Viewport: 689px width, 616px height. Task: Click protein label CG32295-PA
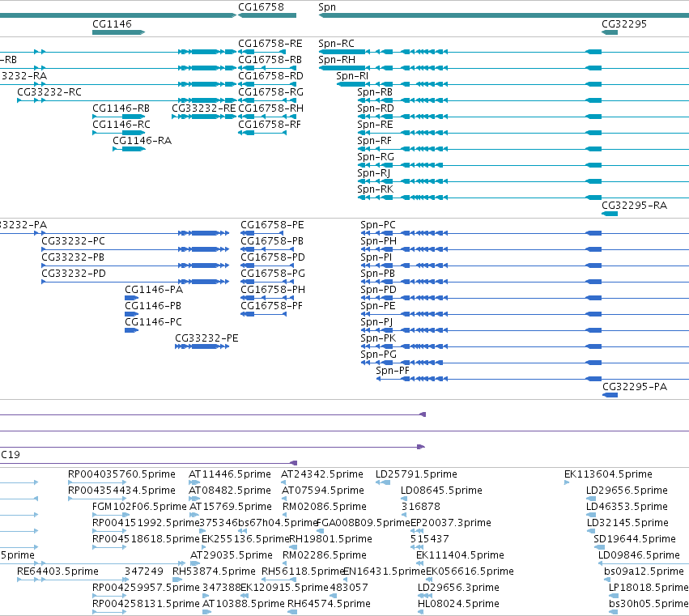(x=635, y=387)
